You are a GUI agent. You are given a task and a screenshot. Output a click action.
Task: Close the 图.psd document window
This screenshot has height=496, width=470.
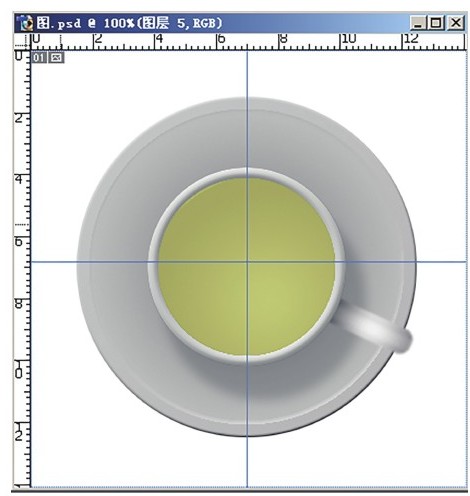point(455,23)
